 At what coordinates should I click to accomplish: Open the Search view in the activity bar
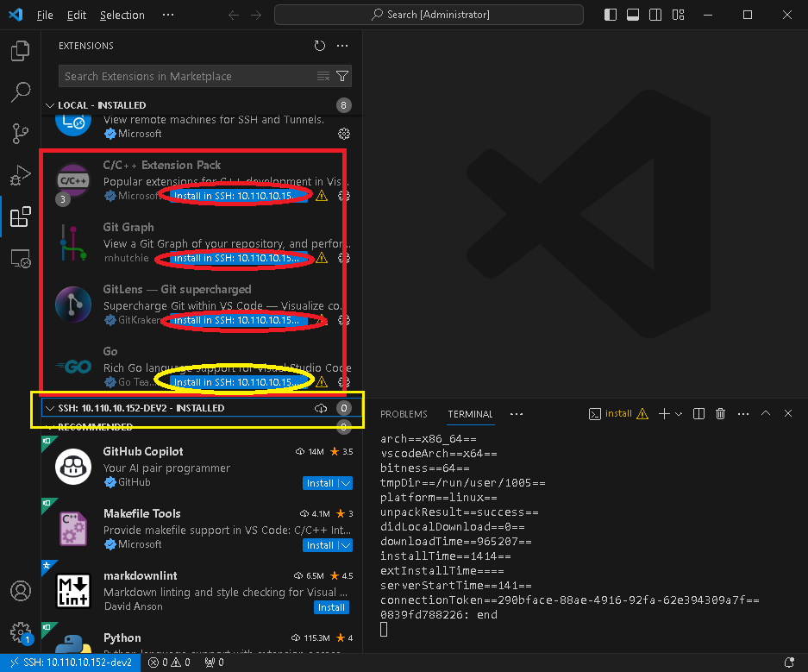21,92
